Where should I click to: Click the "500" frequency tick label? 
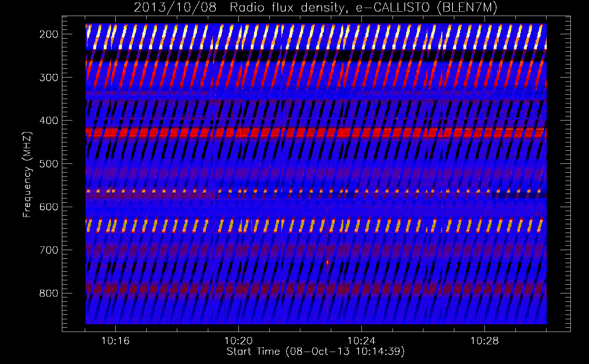point(49,164)
